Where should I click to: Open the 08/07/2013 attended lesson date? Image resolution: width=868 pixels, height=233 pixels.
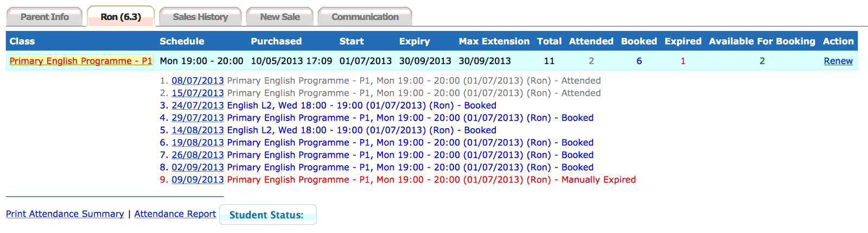(197, 80)
